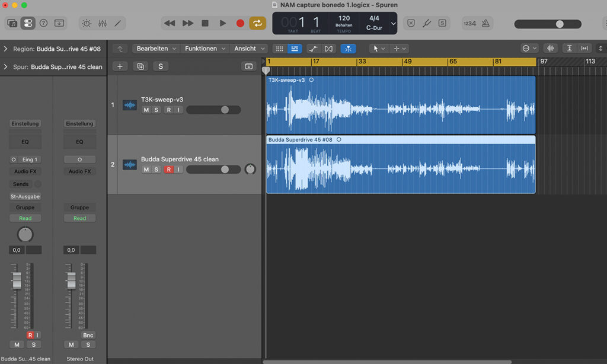The image size is (607, 364).
Task: Toggle the toolbar tray icon
Action: (x=59, y=23)
